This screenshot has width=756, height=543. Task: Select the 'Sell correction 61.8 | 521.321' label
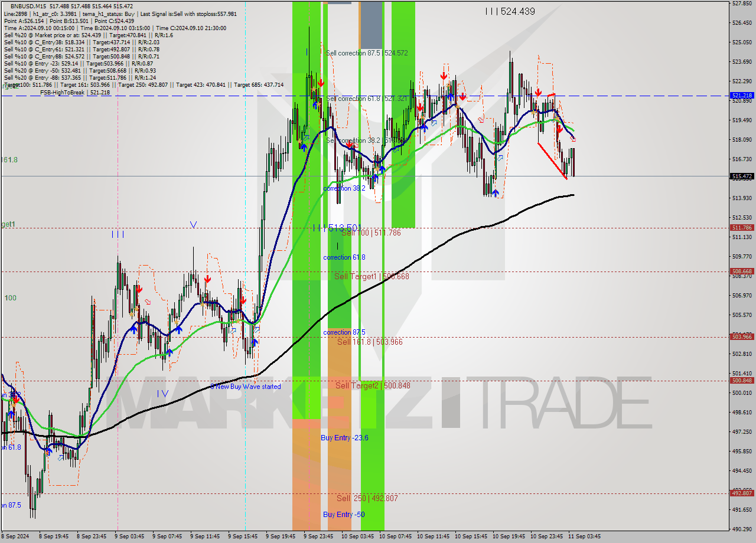(x=367, y=99)
